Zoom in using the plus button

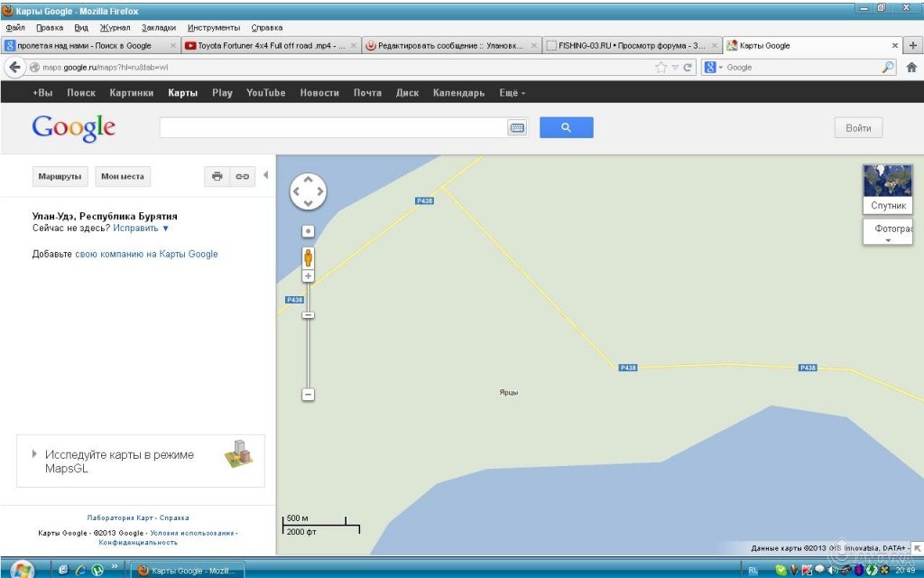click(308, 276)
